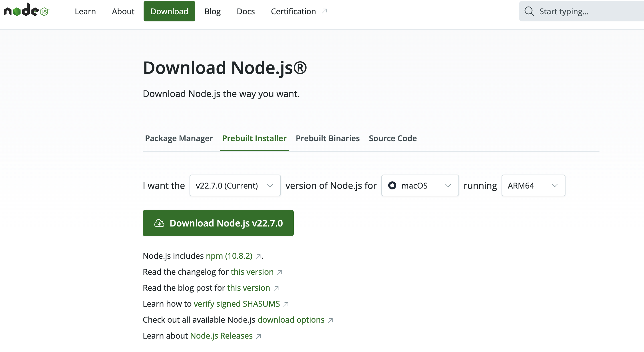Switch to the Source Code tab
This screenshot has width=644, height=352.
click(x=393, y=138)
